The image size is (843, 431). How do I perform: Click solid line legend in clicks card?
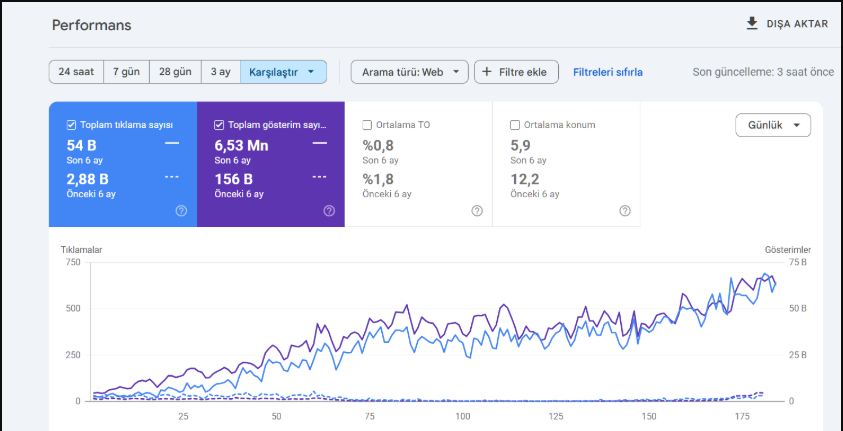pyautogui.click(x=172, y=143)
